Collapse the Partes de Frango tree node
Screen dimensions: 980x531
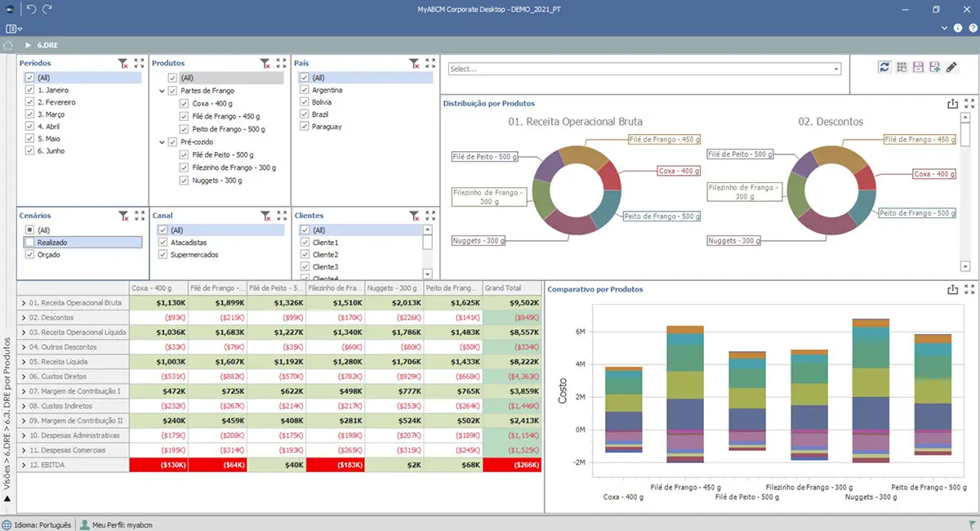(162, 91)
